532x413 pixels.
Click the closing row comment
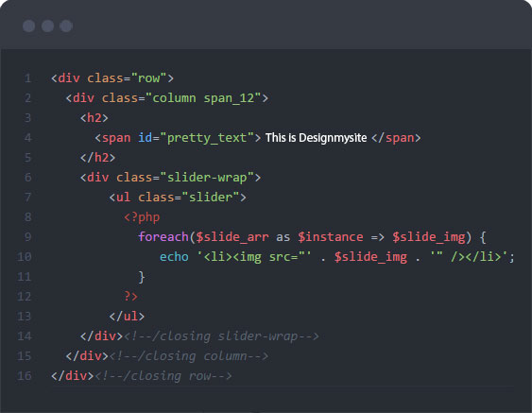tap(163, 376)
